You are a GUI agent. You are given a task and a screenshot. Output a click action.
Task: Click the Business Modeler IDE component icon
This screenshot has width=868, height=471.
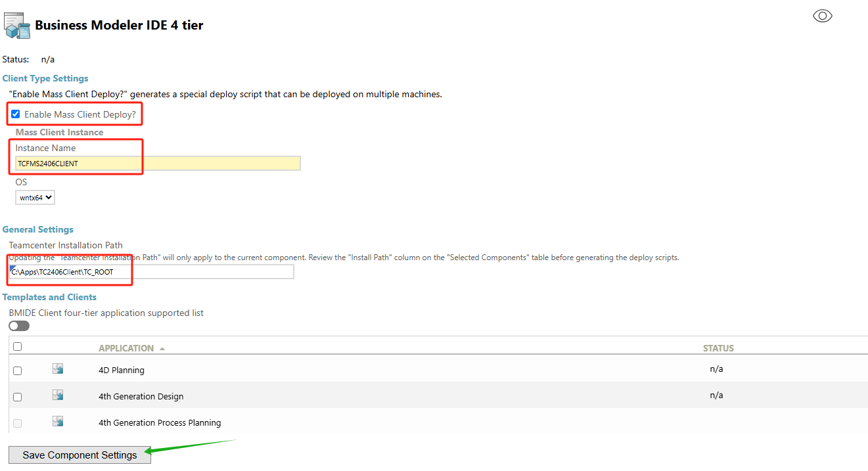pos(17,24)
